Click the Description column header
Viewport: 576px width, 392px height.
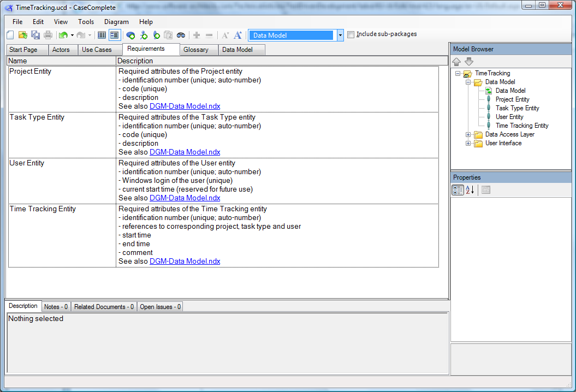(282, 61)
